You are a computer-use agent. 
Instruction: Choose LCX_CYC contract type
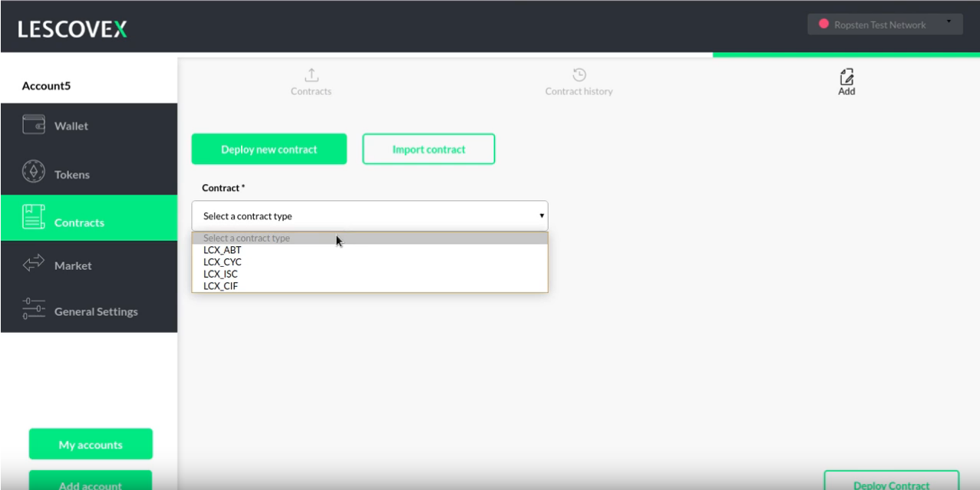tap(370, 262)
